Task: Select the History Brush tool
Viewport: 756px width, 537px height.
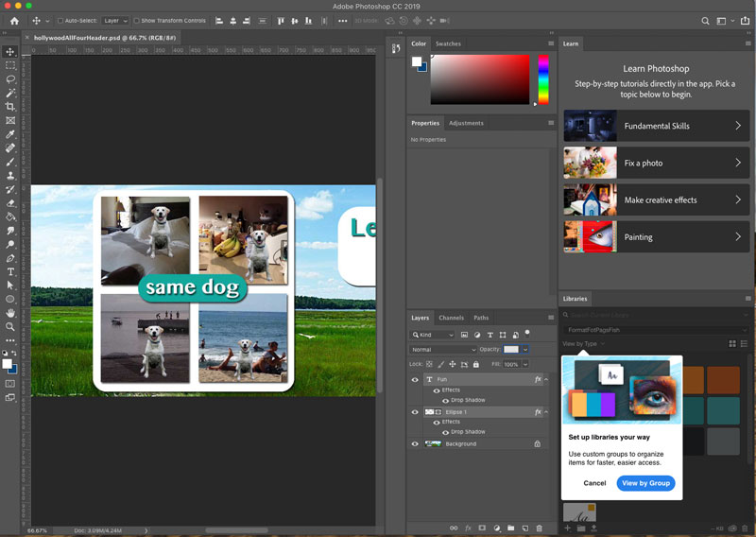Action: point(10,189)
